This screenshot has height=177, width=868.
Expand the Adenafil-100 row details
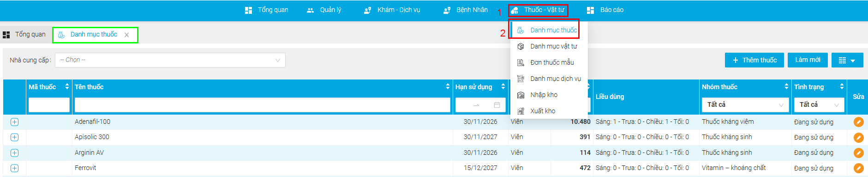[14, 122]
